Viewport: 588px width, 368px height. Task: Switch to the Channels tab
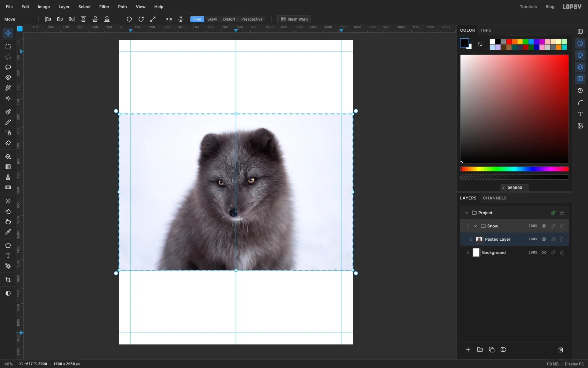click(x=495, y=198)
